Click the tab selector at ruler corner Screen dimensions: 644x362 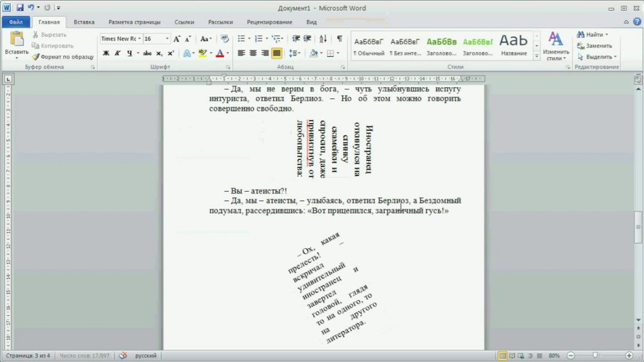pyautogui.click(x=8, y=79)
